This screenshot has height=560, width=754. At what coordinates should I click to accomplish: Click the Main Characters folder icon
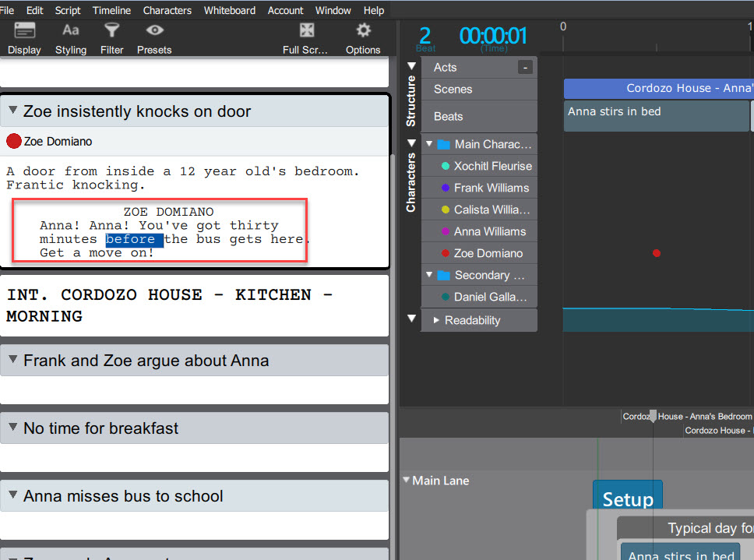pos(443,144)
